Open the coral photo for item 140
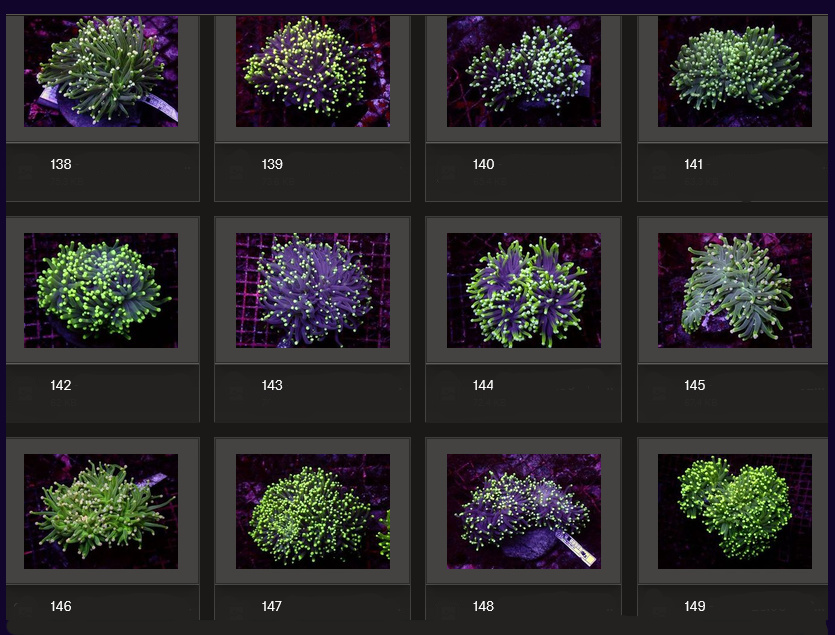The width and height of the screenshot is (835, 635). coord(523,71)
